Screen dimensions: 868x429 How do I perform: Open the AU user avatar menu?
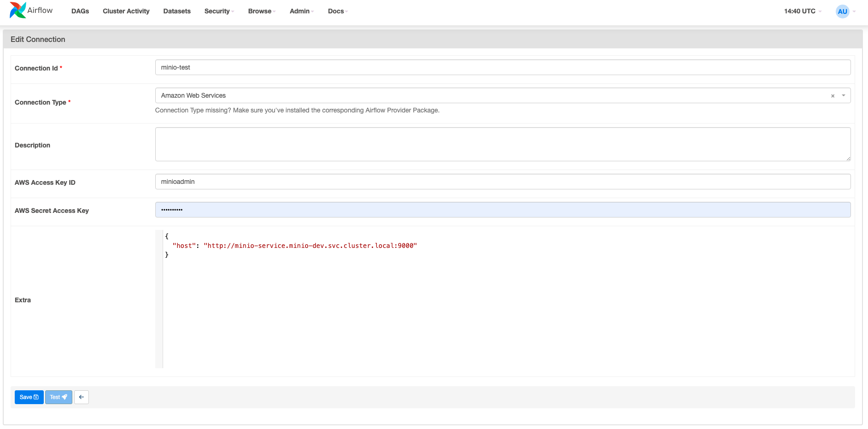[842, 11]
